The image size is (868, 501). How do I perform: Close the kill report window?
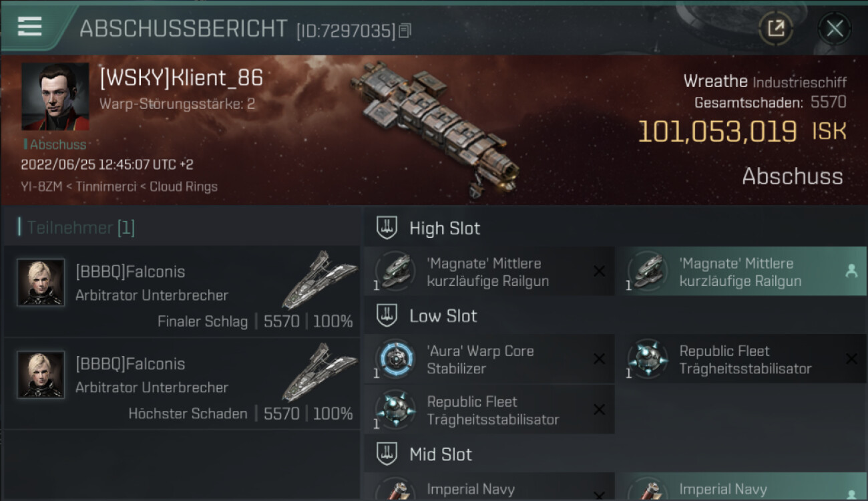pos(834,29)
